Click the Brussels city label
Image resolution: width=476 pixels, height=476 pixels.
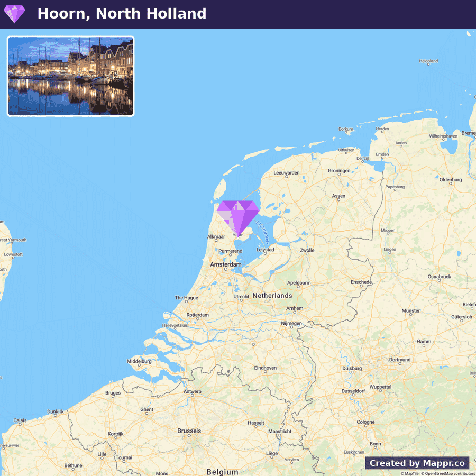click(x=189, y=431)
